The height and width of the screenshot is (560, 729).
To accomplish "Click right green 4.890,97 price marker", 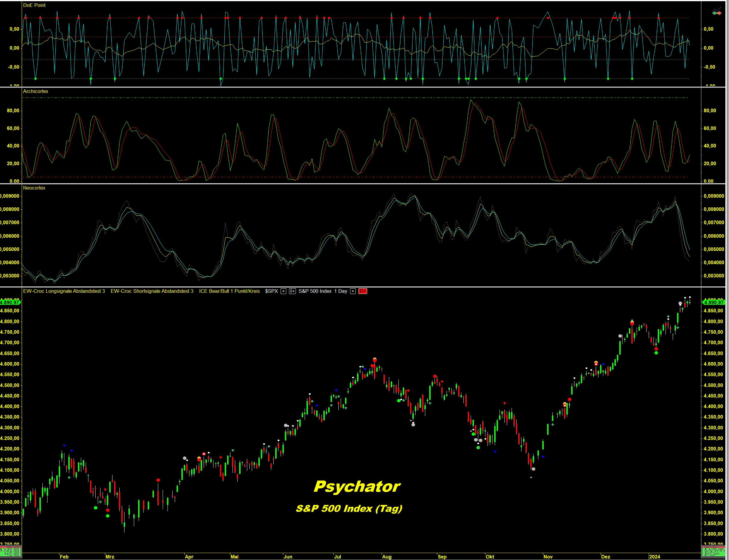I will point(713,302).
